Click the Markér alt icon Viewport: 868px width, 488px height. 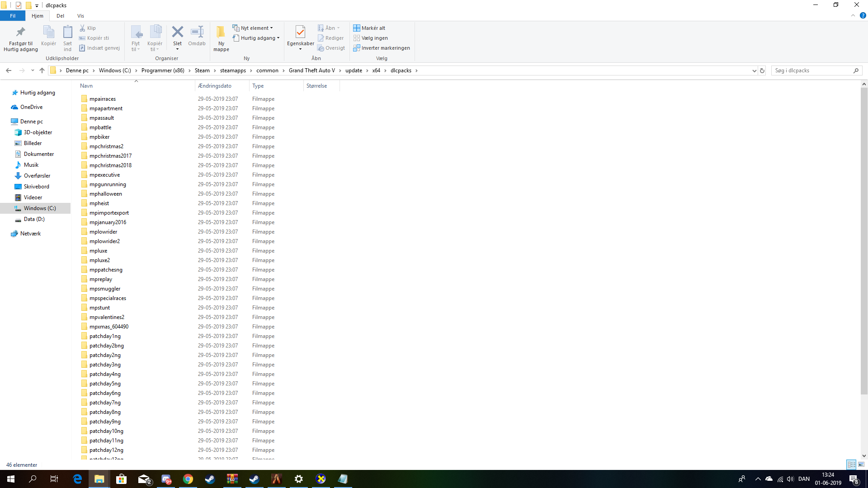click(357, 28)
